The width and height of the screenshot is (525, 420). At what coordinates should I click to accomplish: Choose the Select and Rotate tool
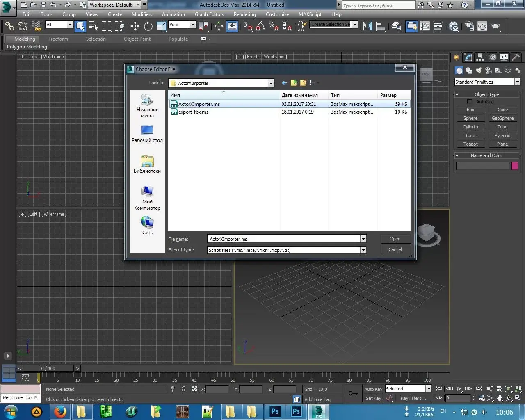(148, 26)
